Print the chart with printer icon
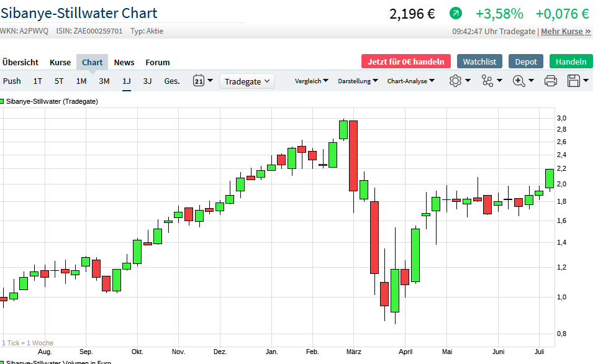 pos(550,81)
